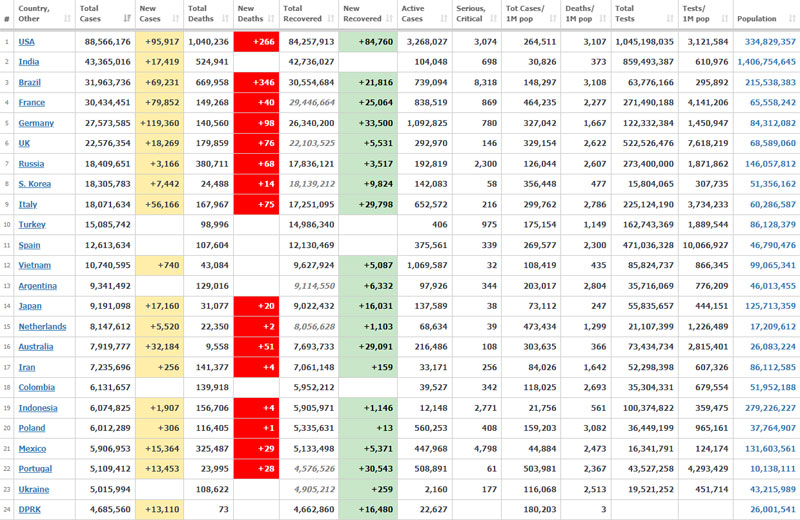Open the UK country link
Viewport: 800px width, 520px height.
(x=24, y=143)
